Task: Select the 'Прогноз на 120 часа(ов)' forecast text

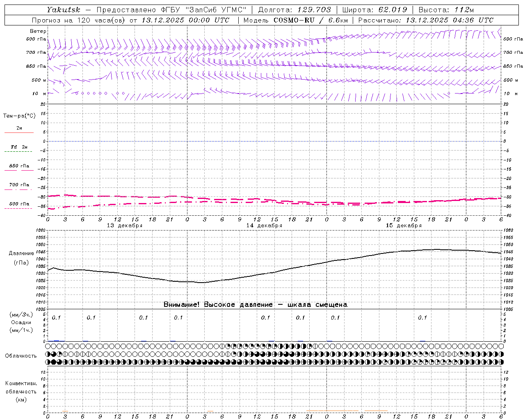Action: 79,20
